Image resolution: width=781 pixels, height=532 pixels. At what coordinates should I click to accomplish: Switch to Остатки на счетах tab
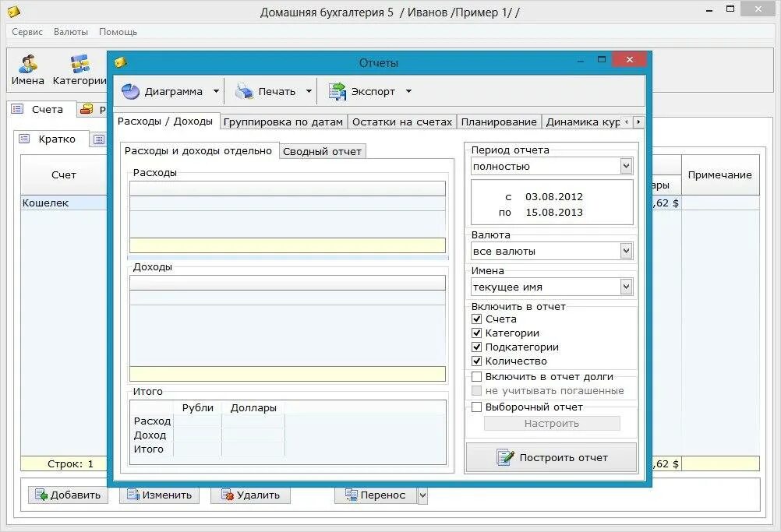coord(402,122)
